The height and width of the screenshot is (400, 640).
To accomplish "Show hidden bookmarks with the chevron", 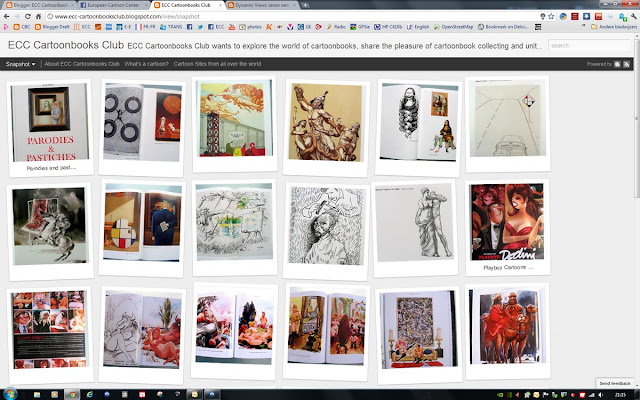I will (x=583, y=26).
